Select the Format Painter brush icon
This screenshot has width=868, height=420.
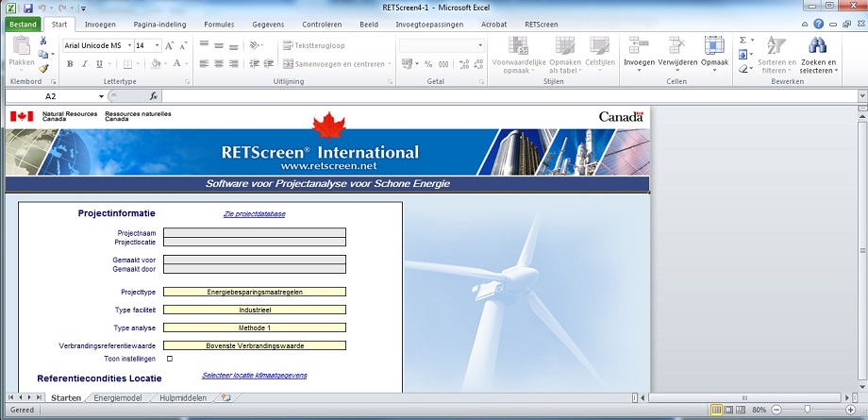[x=43, y=68]
